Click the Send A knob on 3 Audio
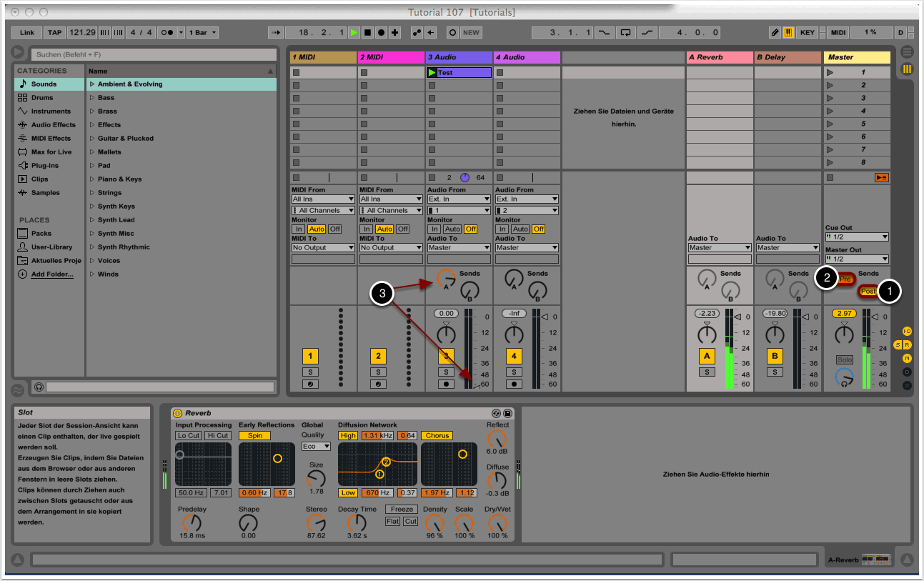The height and width of the screenshot is (581, 924). (x=447, y=279)
